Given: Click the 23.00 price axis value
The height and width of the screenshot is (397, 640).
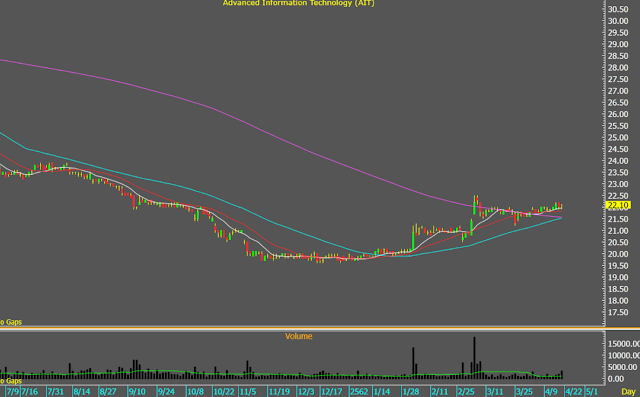Looking at the screenshot, I should point(618,184).
